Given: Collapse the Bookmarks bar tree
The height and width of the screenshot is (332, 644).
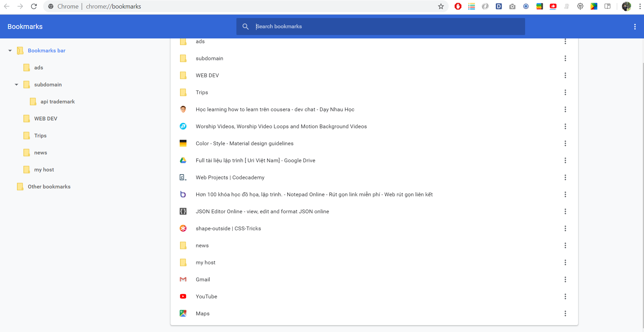Looking at the screenshot, I should pos(10,50).
